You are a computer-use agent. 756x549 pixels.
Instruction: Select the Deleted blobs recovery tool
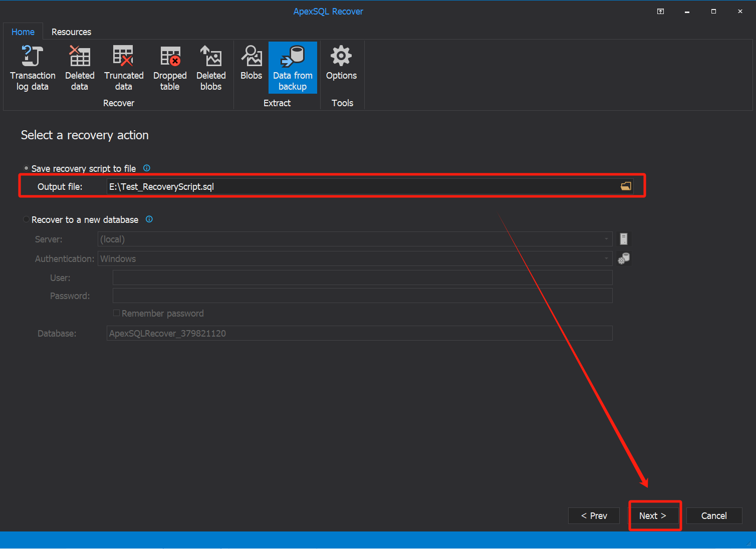point(210,68)
